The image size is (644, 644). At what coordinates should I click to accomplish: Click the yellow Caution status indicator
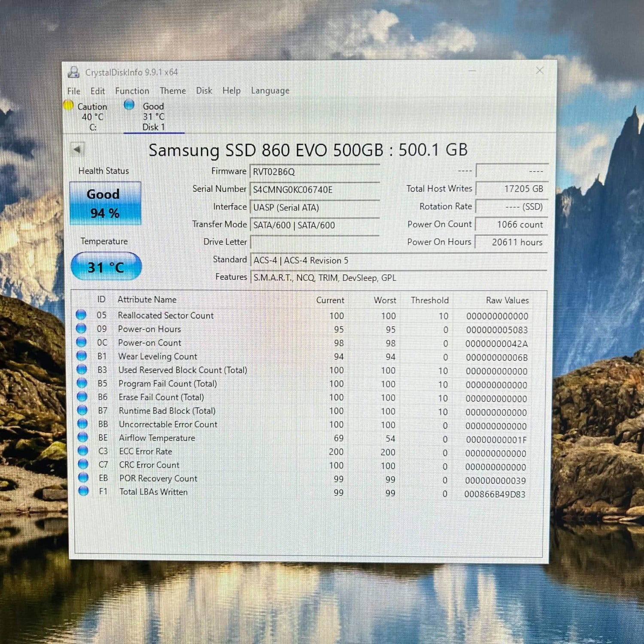pos(68,105)
